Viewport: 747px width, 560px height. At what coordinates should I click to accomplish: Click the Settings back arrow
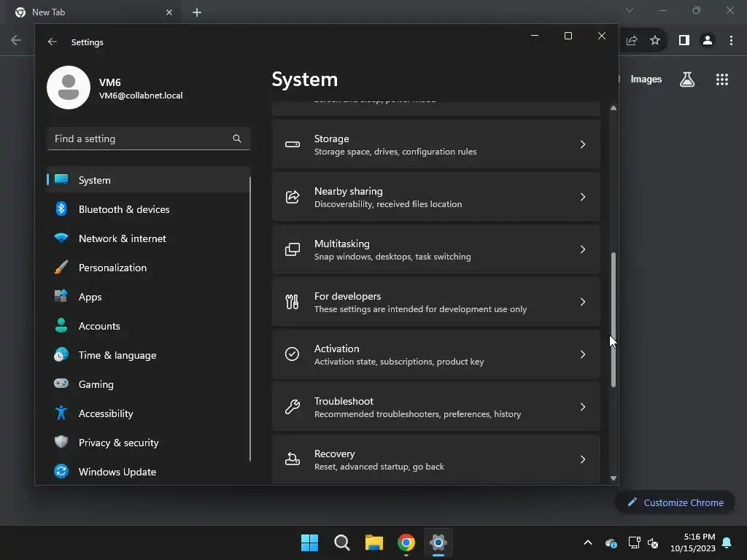53,42
